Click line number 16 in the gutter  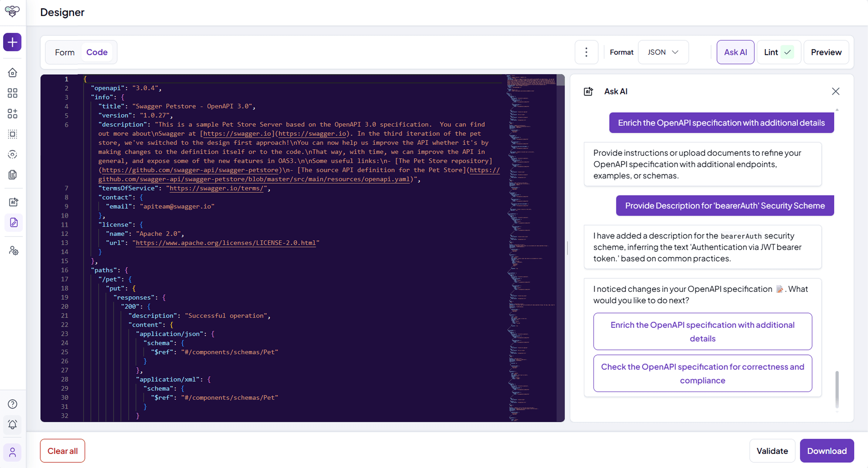pos(64,270)
